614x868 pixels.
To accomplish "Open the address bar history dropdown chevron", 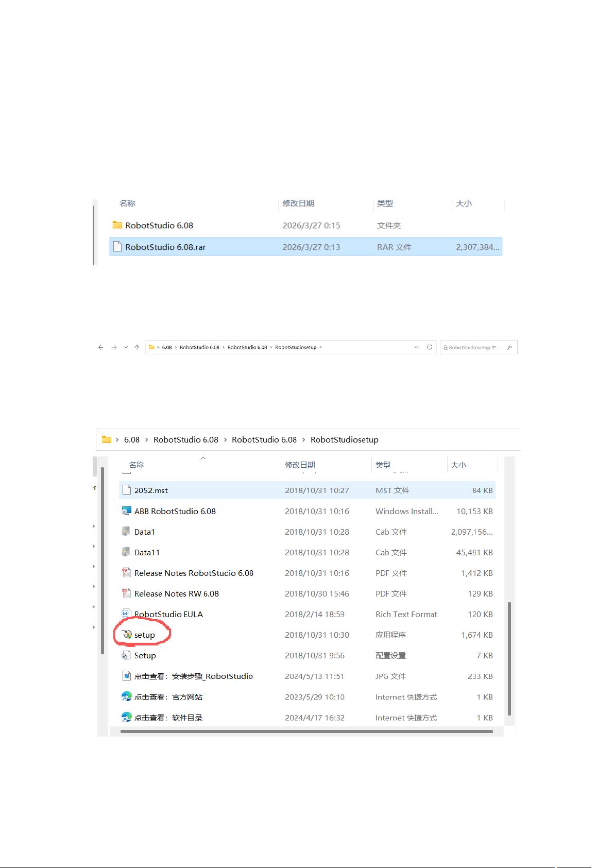I will pos(416,347).
